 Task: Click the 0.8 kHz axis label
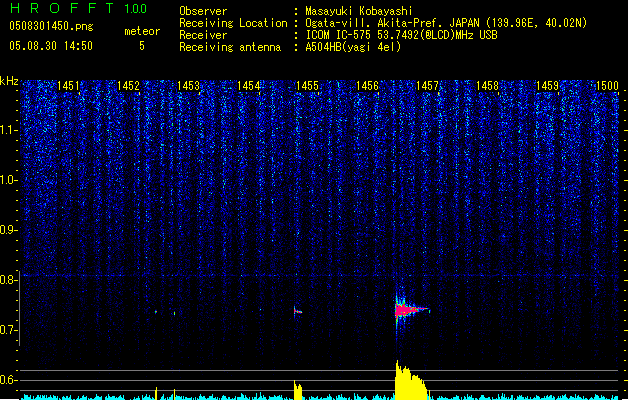(8, 280)
